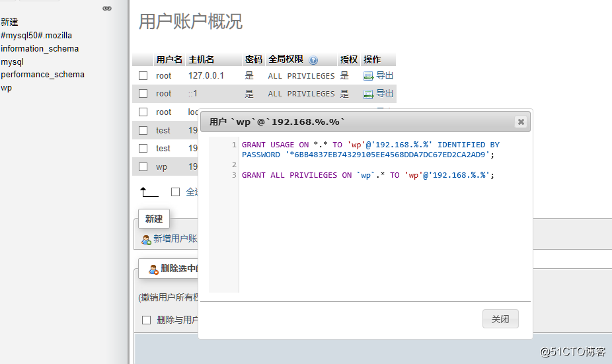The height and width of the screenshot is (364, 612).
Task: Select wp database in sidebar
Action: pyautogui.click(x=6, y=88)
